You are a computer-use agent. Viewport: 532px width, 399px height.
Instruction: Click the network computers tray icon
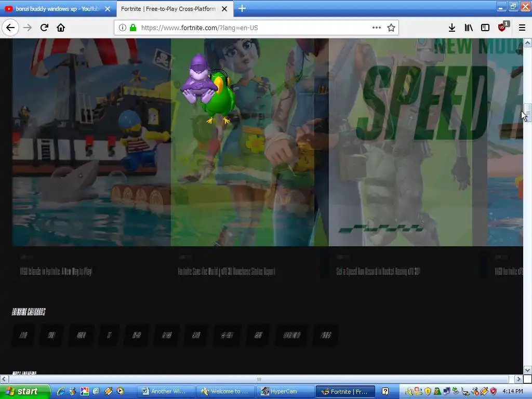tap(447, 392)
